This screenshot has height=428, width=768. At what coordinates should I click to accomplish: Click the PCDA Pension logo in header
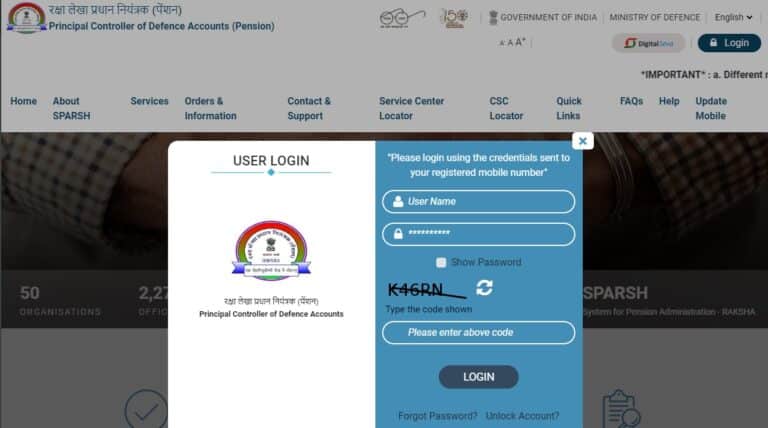point(26,18)
